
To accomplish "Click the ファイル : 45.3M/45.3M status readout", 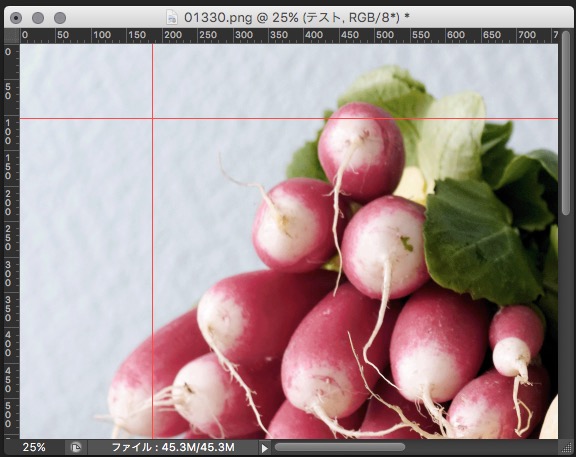I will 173,447.
